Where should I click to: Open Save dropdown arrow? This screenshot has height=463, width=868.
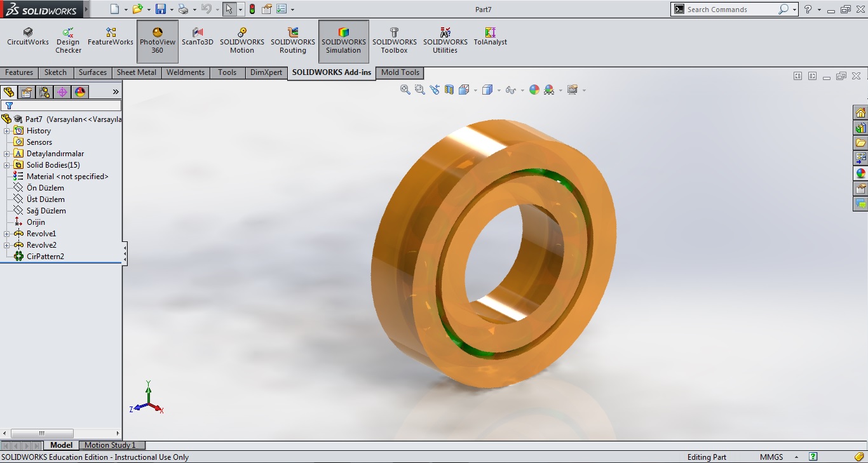click(172, 10)
